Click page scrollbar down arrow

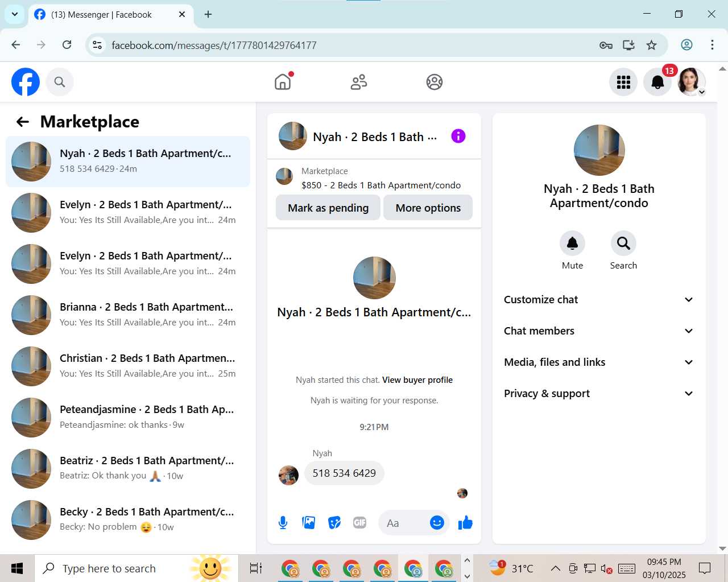(722, 548)
